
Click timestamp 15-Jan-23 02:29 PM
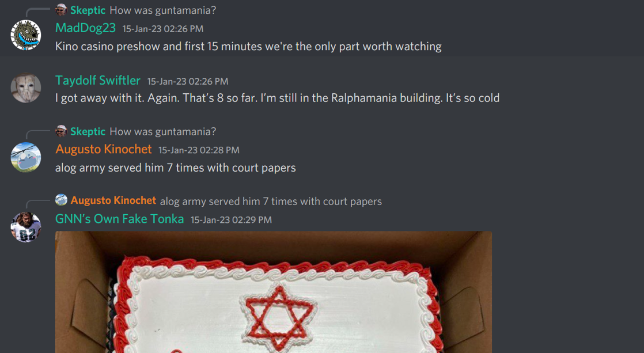coord(231,220)
